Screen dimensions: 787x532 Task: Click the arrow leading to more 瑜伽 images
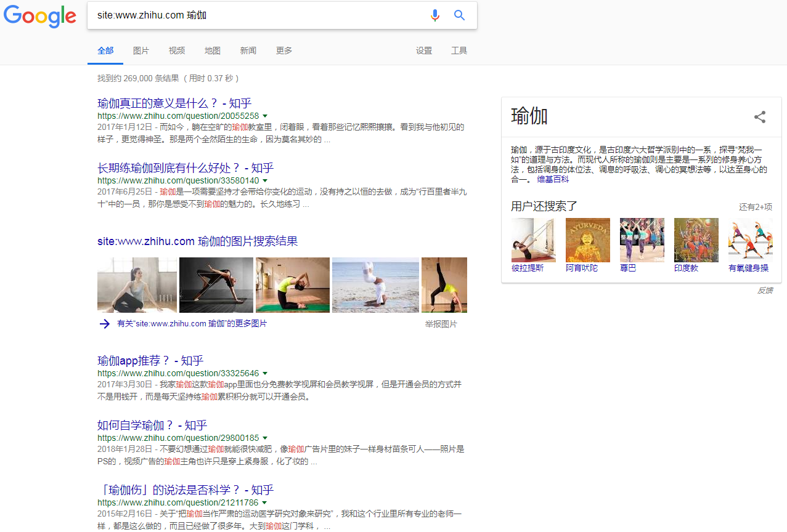pyautogui.click(x=105, y=323)
